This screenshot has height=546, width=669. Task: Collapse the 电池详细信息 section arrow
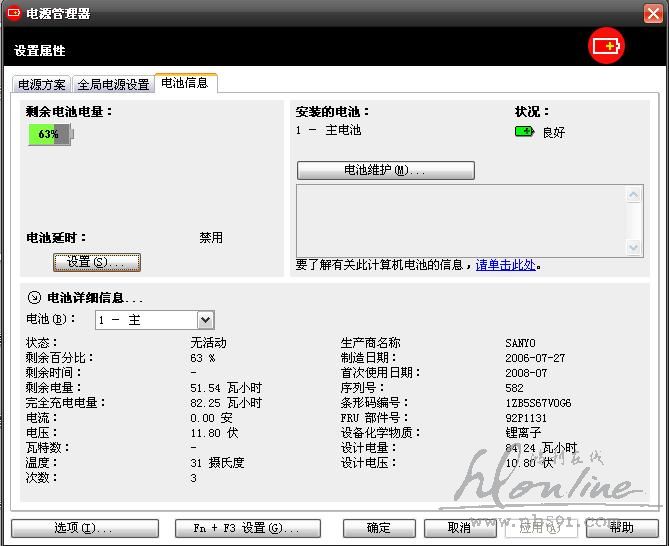tap(34, 297)
